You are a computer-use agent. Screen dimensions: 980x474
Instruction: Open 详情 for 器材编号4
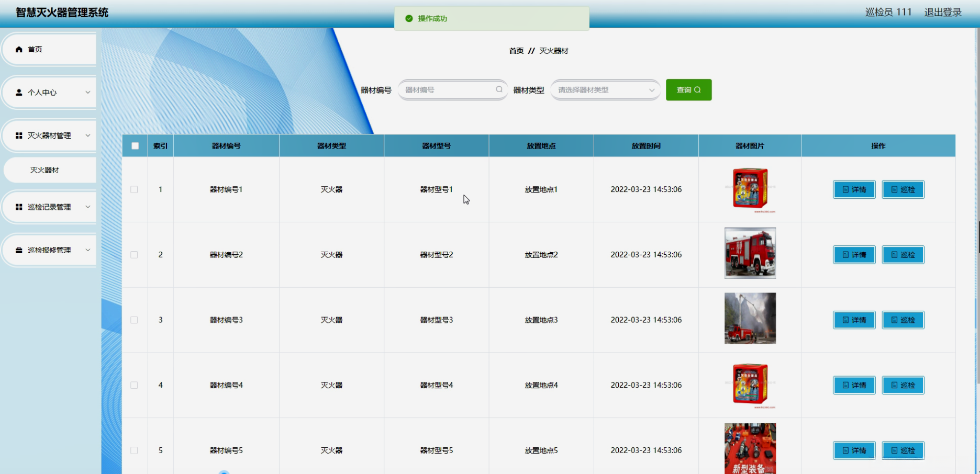(x=854, y=385)
